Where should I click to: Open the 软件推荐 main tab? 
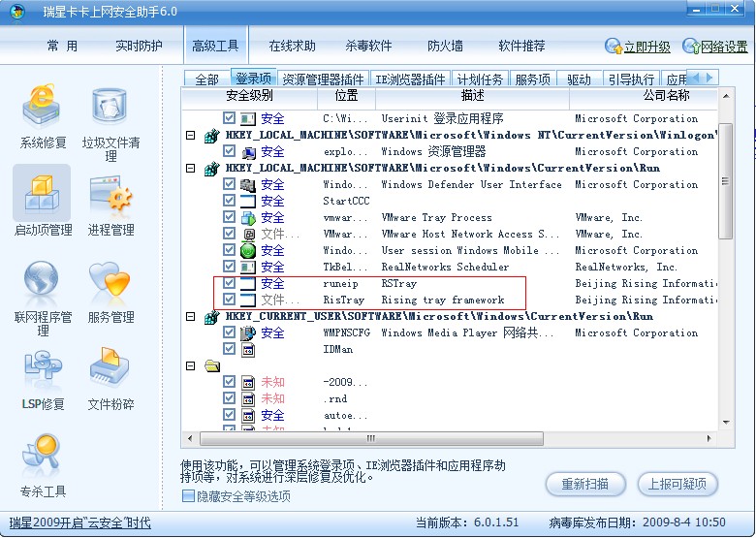[x=521, y=47]
